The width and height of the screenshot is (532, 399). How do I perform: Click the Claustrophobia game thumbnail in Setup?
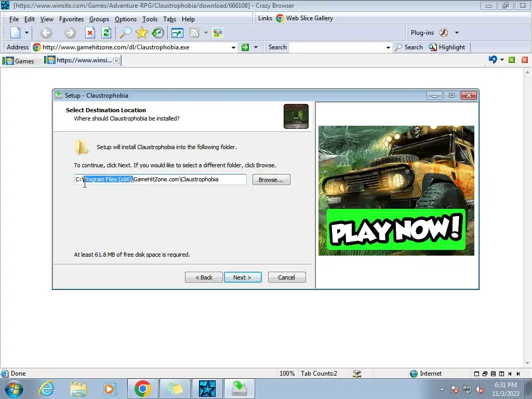pos(296,116)
